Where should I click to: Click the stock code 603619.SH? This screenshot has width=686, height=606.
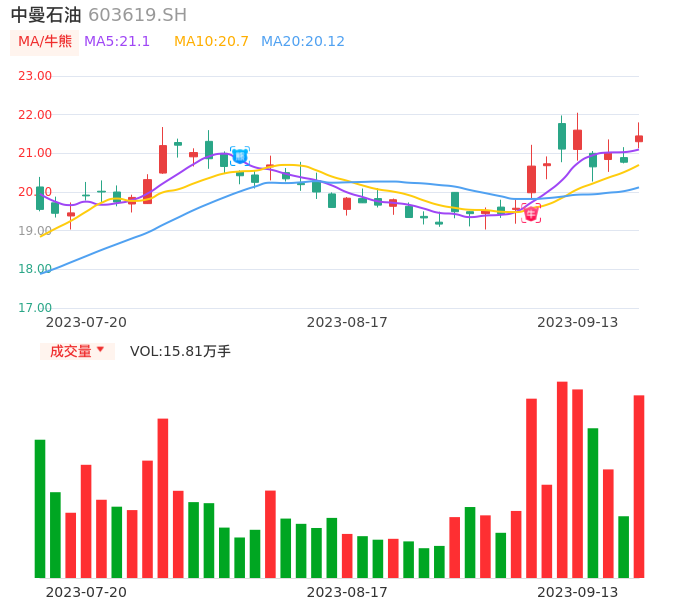pyautogui.click(x=137, y=15)
